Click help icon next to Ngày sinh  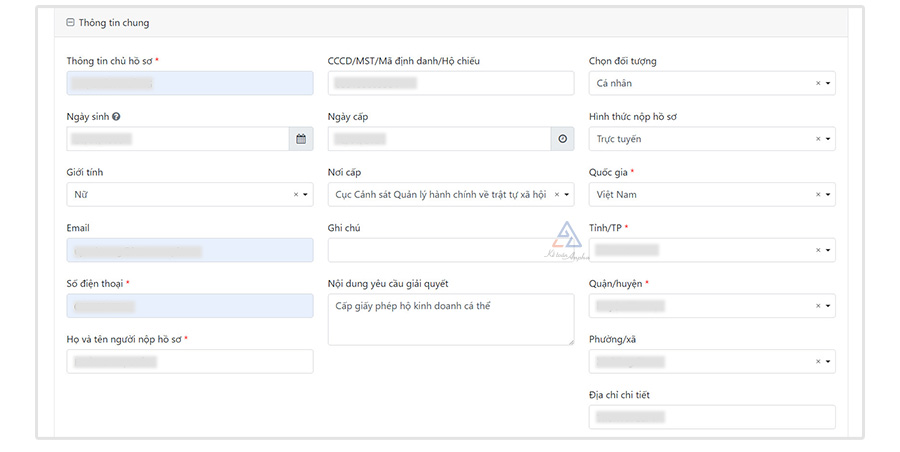(x=117, y=117)
